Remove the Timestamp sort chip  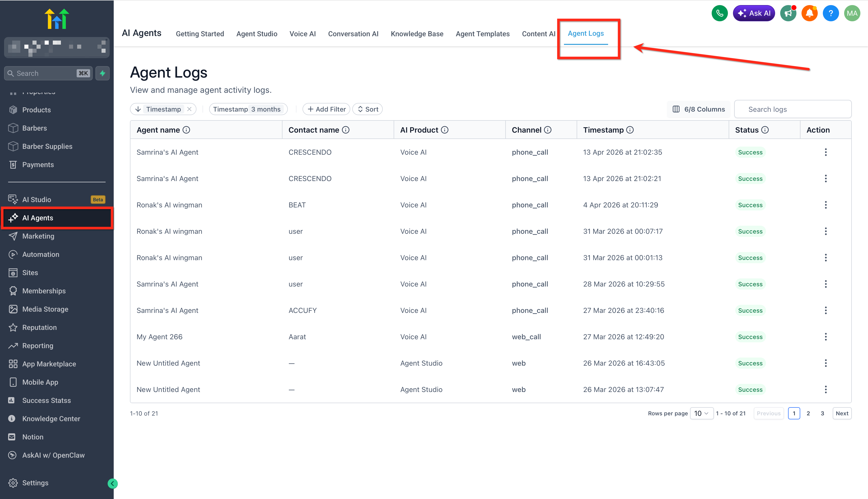189,109
